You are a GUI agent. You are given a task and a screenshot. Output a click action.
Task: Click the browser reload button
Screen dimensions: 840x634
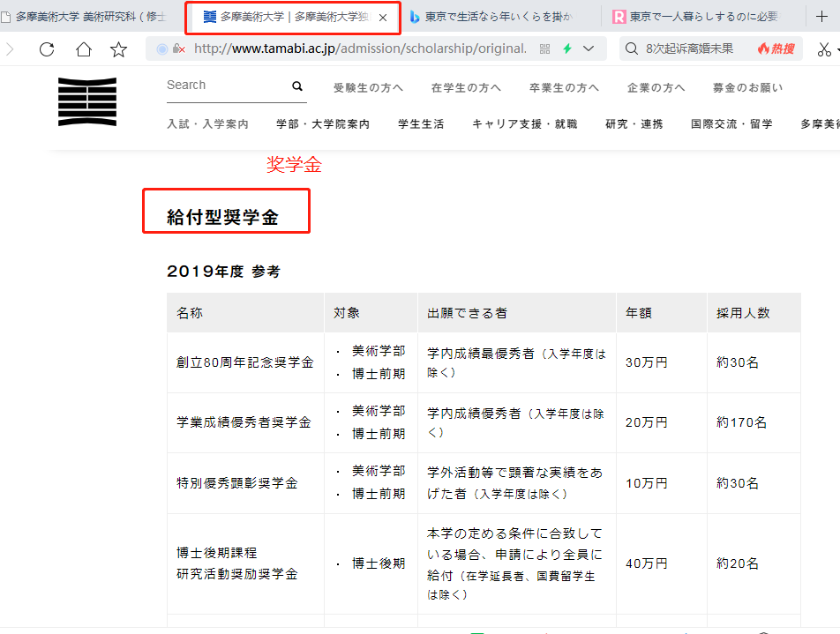tap(47, 49)
